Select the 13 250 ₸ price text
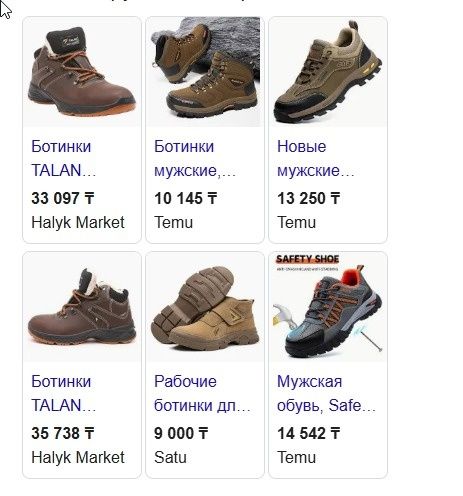Viewport: 463px width, 496px height. point(309,198)
